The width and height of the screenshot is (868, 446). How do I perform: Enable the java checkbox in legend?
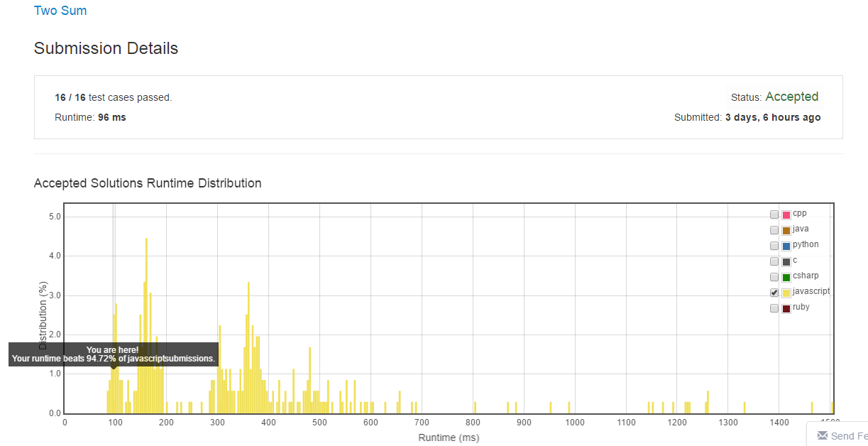(x=774, y=230)
